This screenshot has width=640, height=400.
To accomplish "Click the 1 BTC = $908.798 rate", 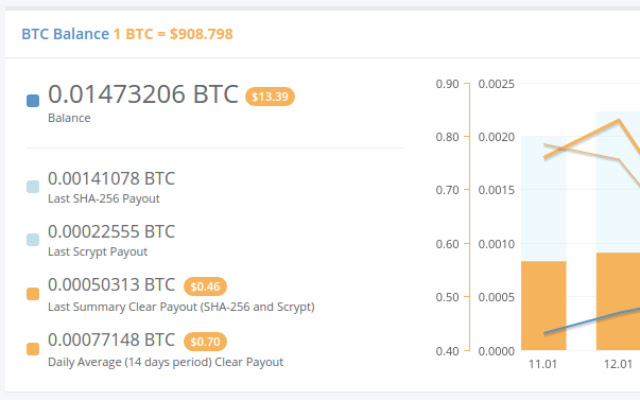I will point(173,34).
